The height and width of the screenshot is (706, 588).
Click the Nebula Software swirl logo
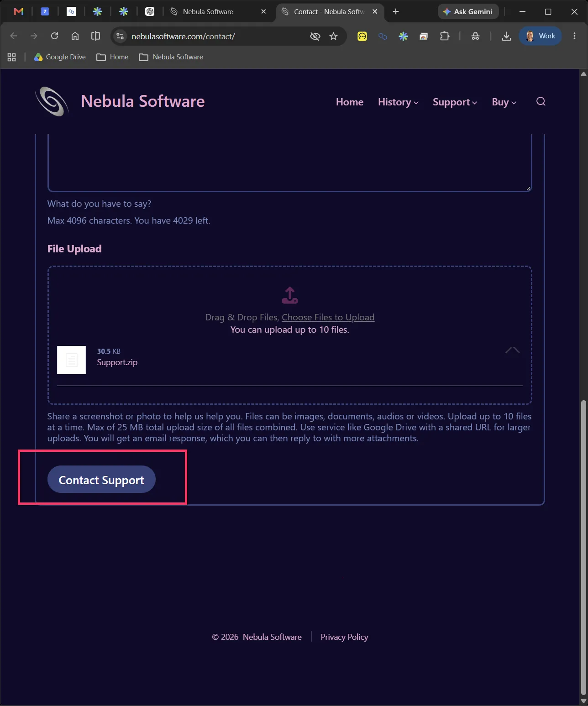52,101
